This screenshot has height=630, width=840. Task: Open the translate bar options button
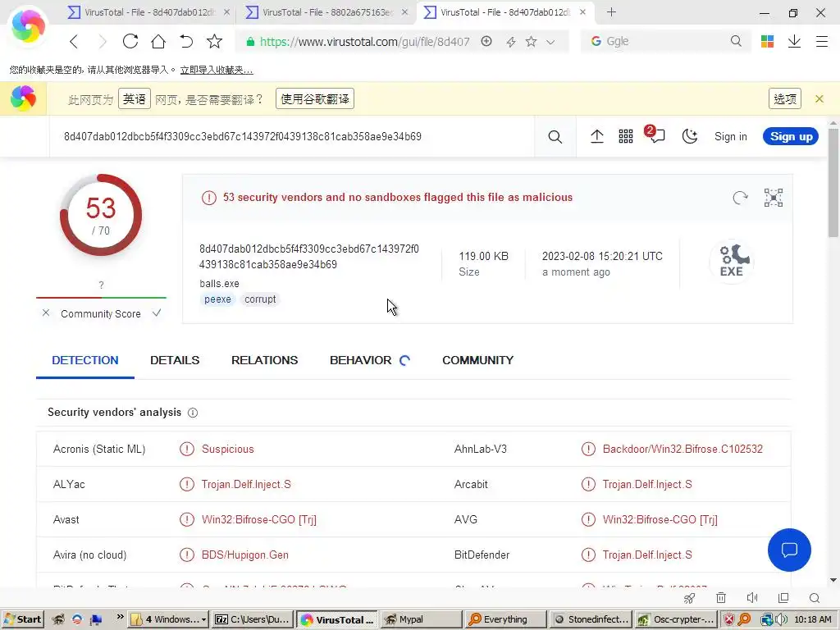[x=785, y=98]
